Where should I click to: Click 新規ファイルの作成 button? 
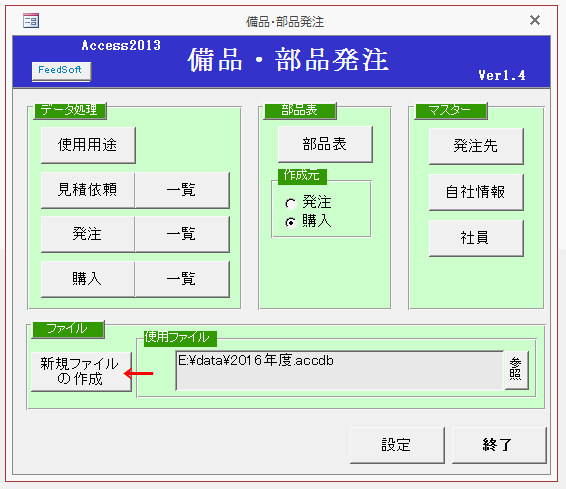click(x=81, y=372)
